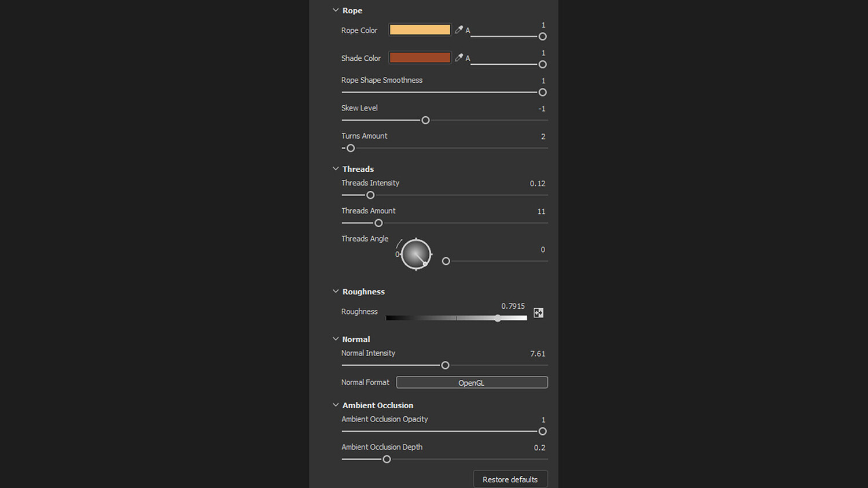Screen dimensions: 868x488
Task: Collapse the Ambient Occlusion section
Action: 336,405
